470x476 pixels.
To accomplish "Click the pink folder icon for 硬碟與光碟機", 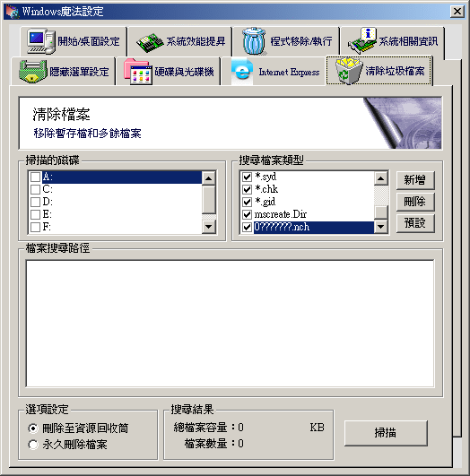I will pos(138,72).
